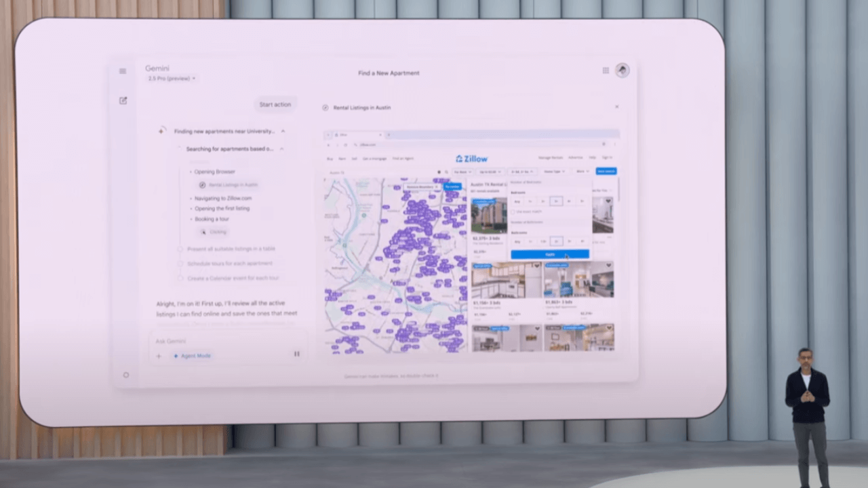Save the $1,863+ listing with its heart
Viewport: 868px width, 488px height.
[x=608, y=266]
